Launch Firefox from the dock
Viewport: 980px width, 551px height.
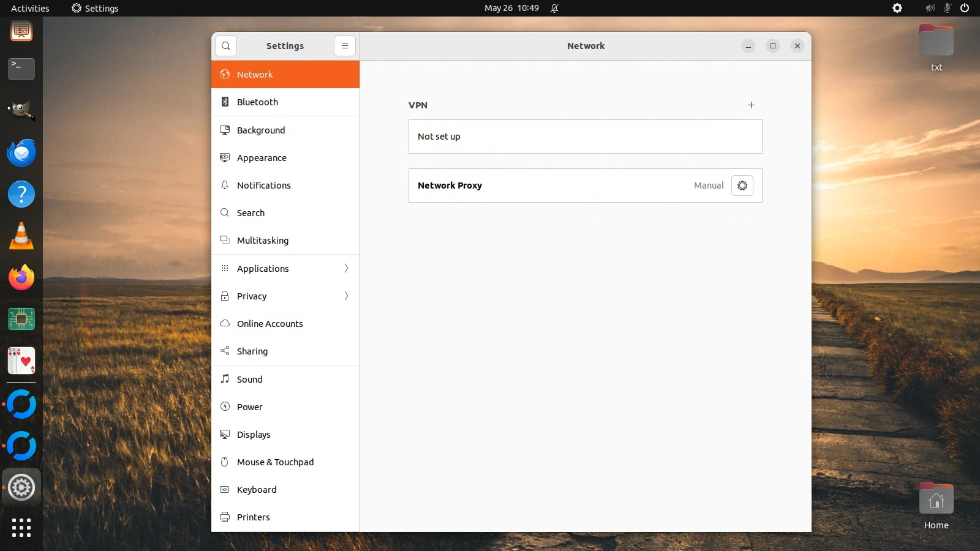click(21, 278)
